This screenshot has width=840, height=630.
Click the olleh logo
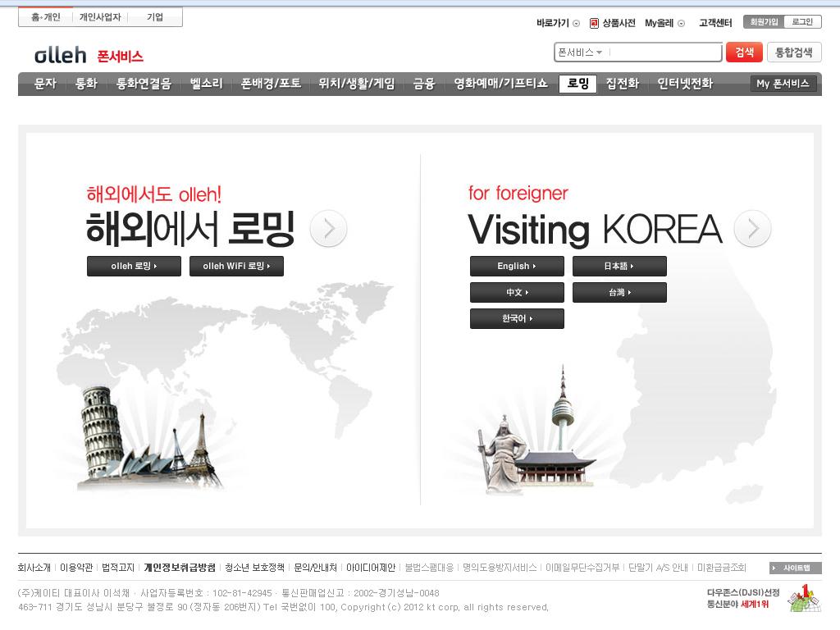[x=60, y=55]
